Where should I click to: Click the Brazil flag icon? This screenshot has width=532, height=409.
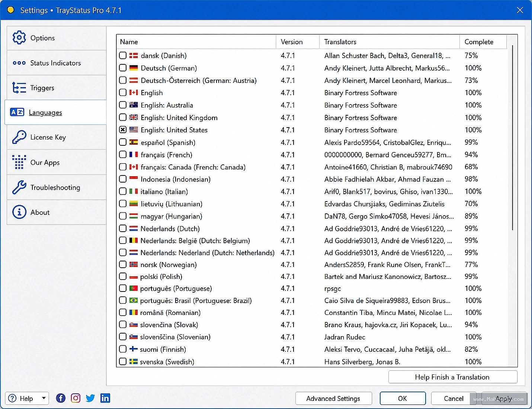click(x=134, y=300)
